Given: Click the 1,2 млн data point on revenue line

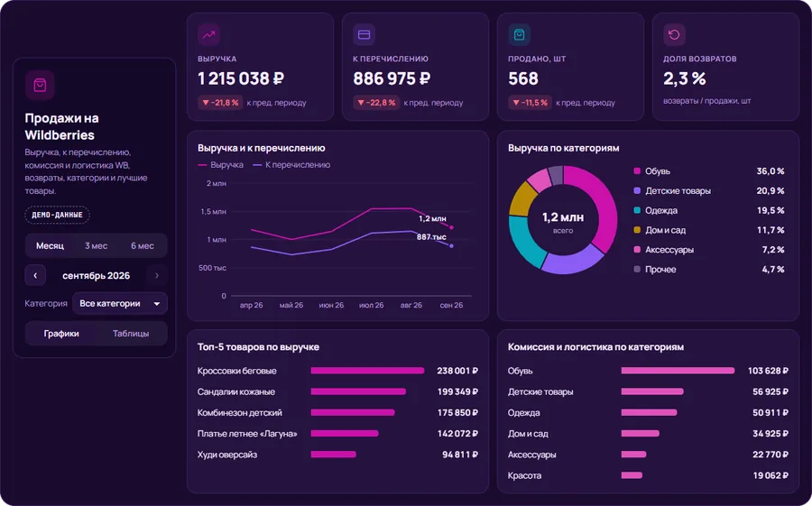Looking at the screenshot, I should point(452,227).
